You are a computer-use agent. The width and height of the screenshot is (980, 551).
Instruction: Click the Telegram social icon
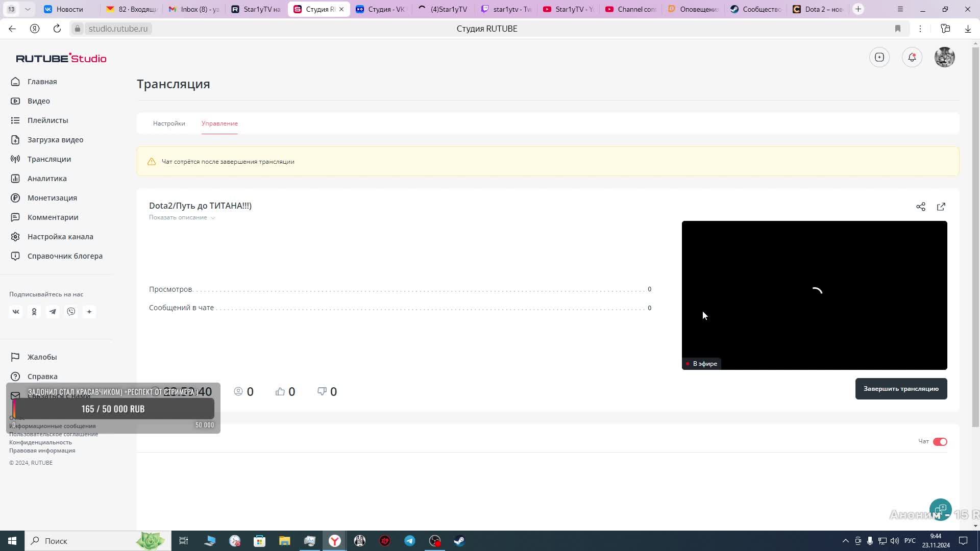53,312
